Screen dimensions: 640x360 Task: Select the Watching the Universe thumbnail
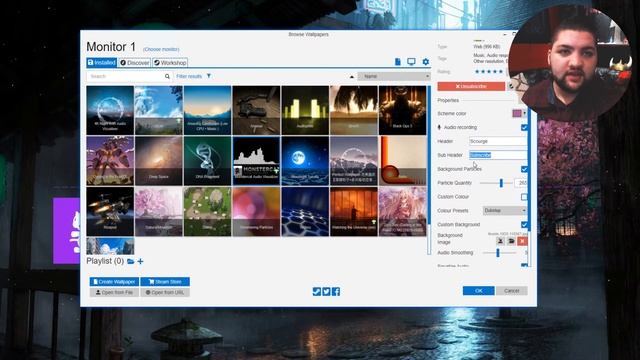(x=353, y=211)
